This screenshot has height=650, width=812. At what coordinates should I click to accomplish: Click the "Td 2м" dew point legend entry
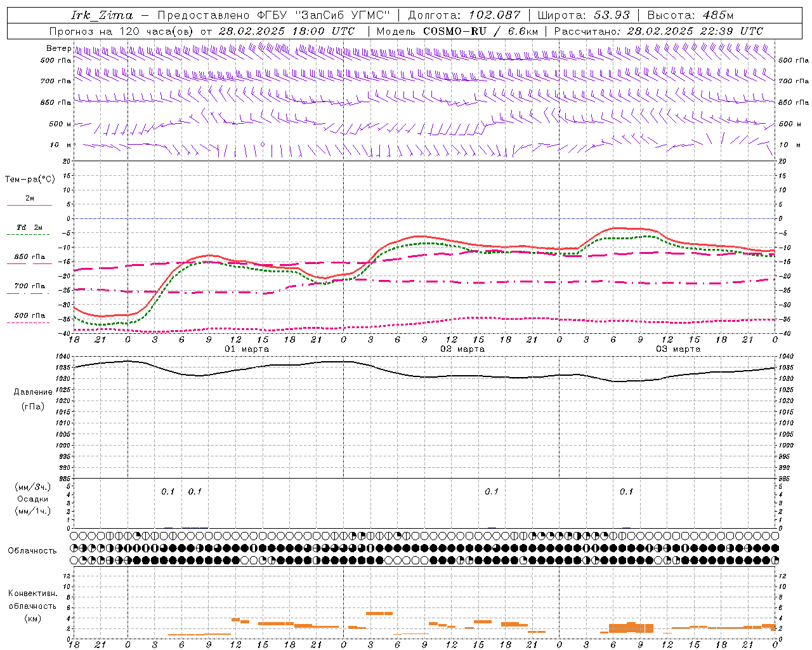point(30,227)
